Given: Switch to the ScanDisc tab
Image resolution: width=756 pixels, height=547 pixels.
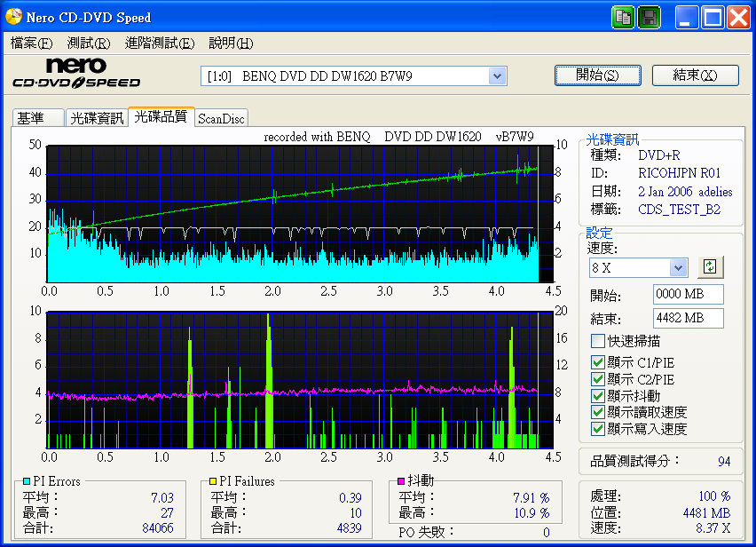Looking at the screenshot, I should click(x=221, y=119).
